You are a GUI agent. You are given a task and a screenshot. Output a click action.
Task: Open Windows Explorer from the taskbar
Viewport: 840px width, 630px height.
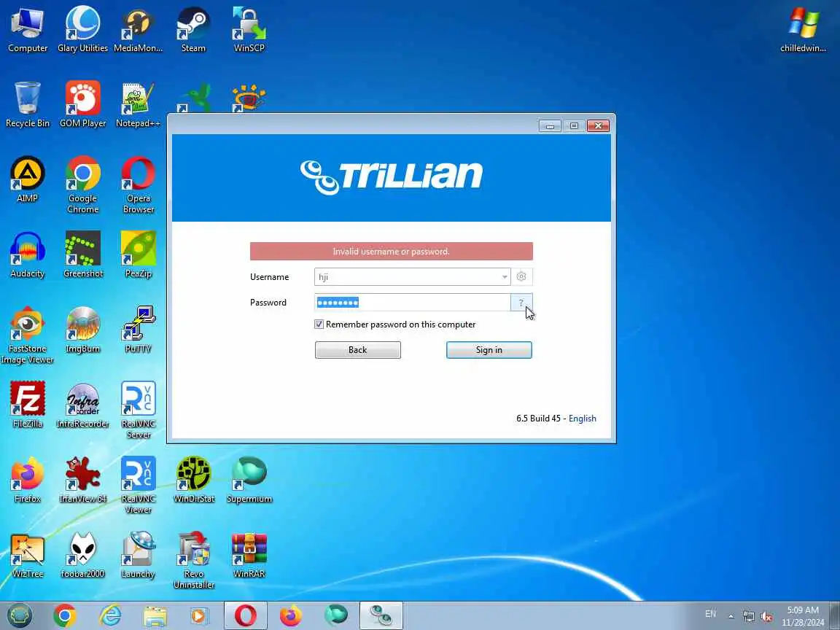155,615
